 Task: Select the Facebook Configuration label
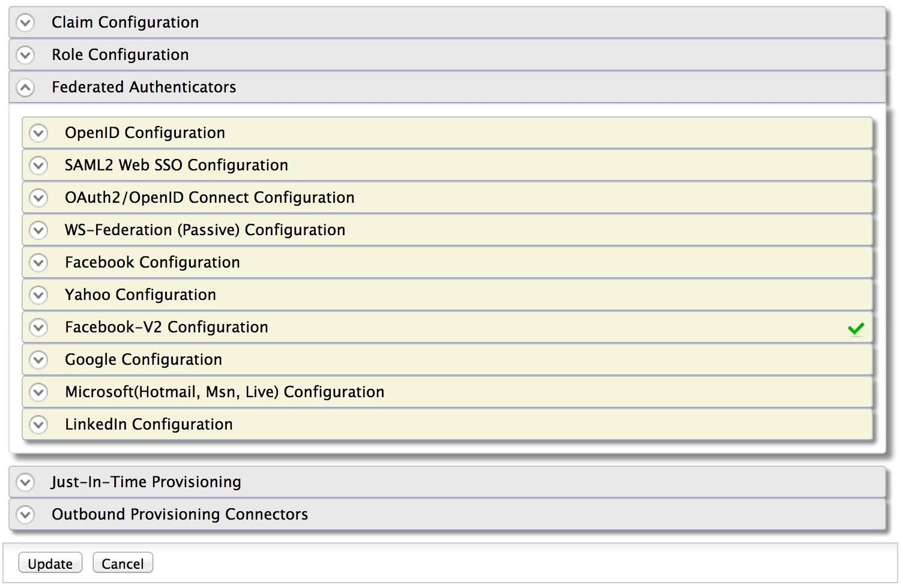[153, 262]
